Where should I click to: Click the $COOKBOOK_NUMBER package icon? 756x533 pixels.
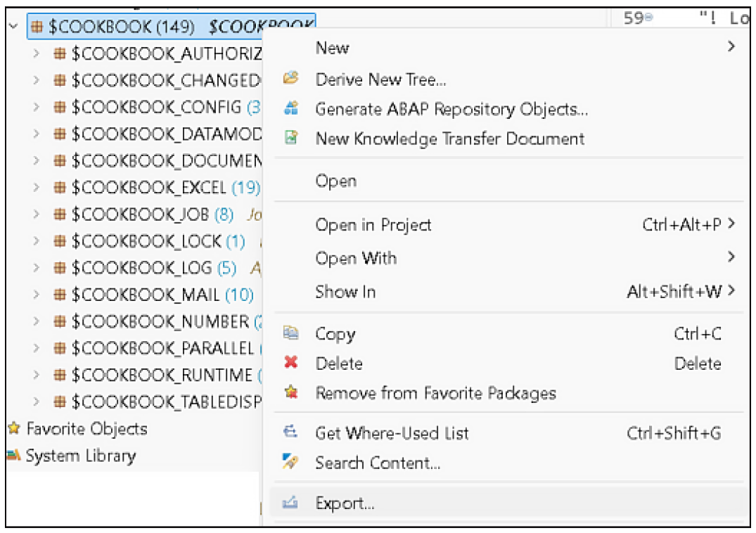click(x=60, y=321)
